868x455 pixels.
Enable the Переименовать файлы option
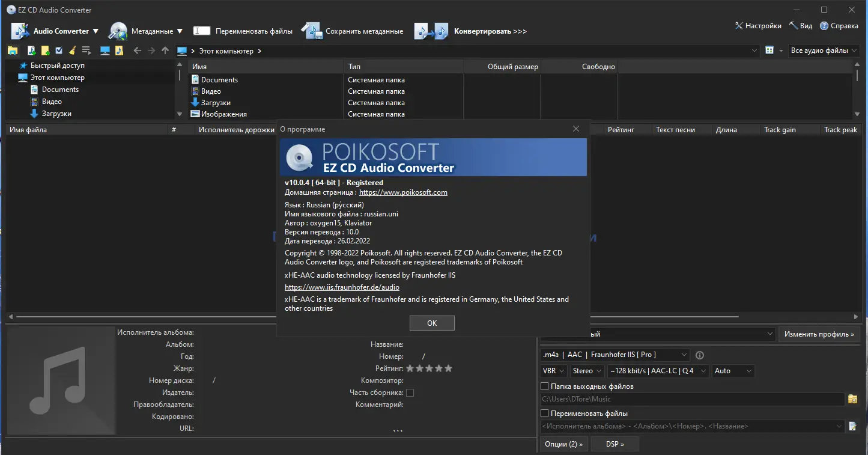pyautogui.click(x=545, y=413)
